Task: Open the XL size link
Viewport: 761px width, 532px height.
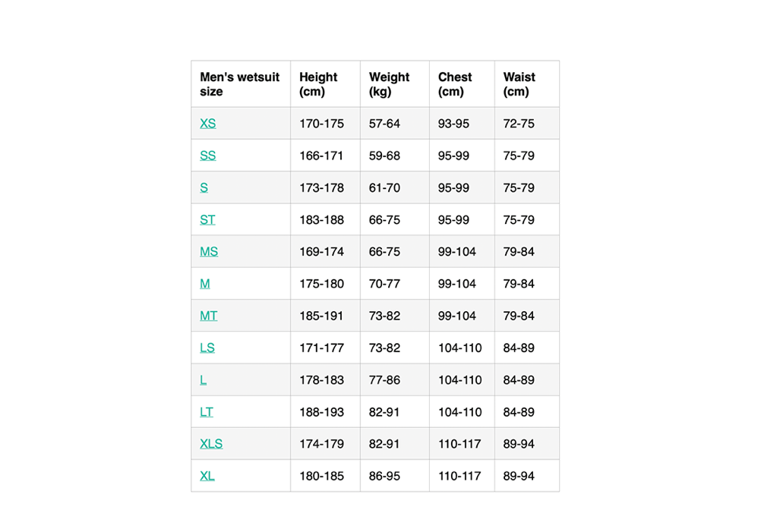Action: click(x=207, y=476)
